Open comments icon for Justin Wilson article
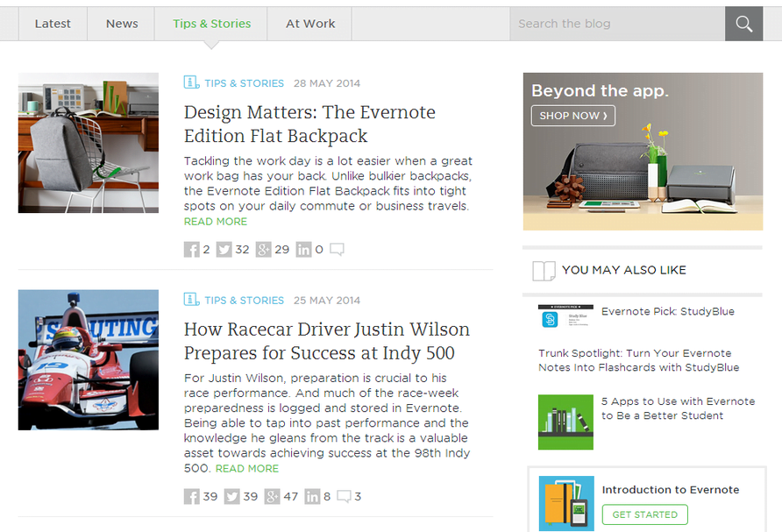Viewport: 782px width, 532px height. pos(345,496)
